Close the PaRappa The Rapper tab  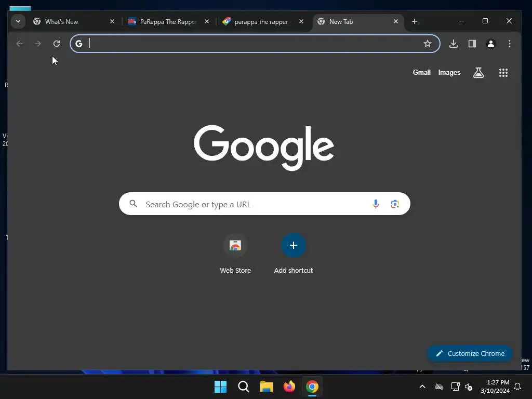(207, 21)
